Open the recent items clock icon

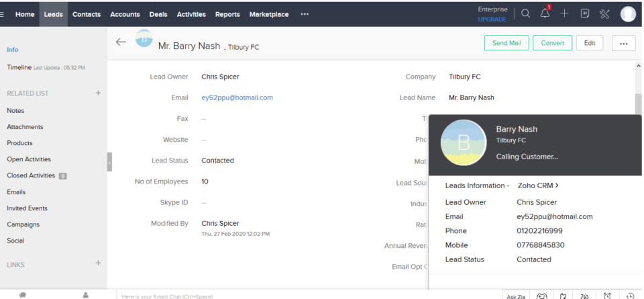tap(630, 296)
